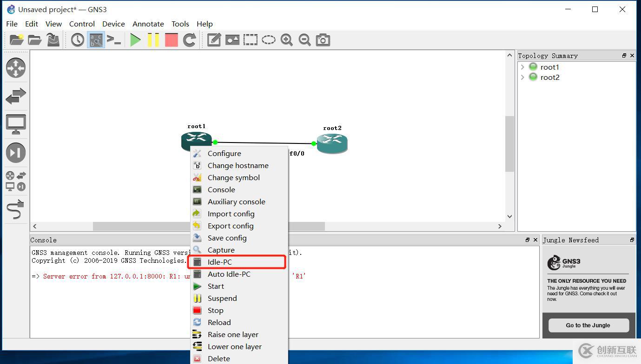Open the Annotate menu
The width and height of the screenshot is (641, 364).
pos(148,24)
